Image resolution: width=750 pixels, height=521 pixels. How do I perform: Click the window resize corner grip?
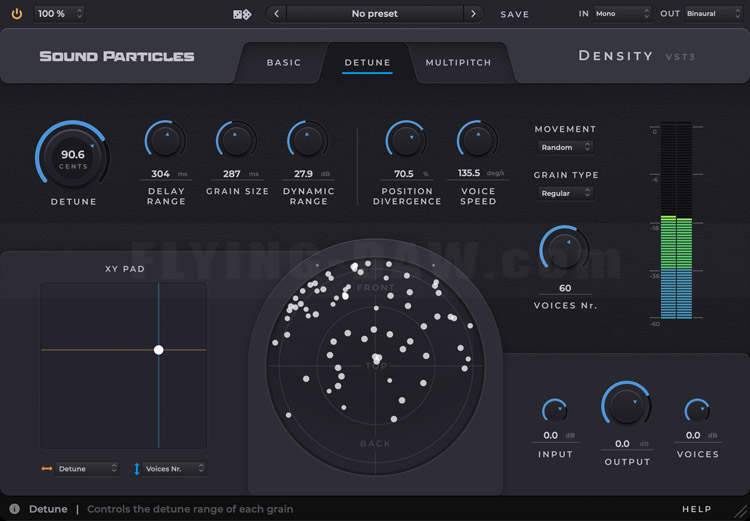point(740,511)
